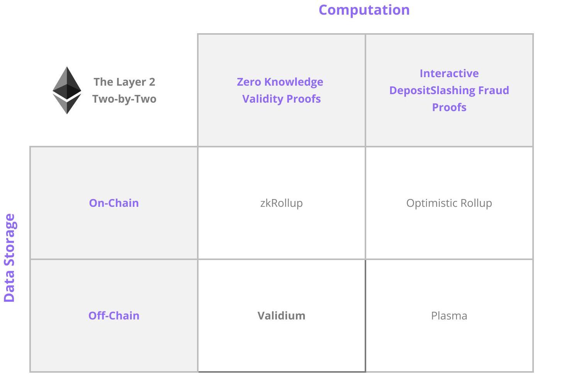Click the word Interactive
Viewport: 564px width, 392px height.
coord(449,73)
